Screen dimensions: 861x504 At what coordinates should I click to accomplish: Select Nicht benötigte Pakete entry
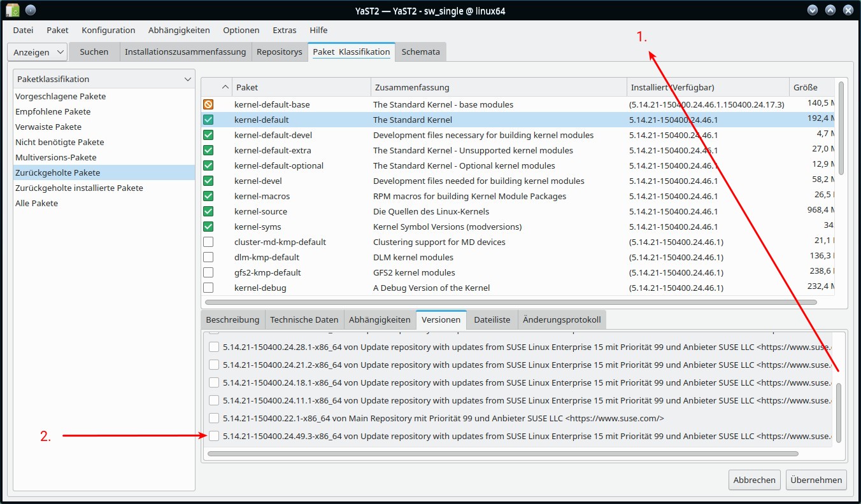point(104,142)
